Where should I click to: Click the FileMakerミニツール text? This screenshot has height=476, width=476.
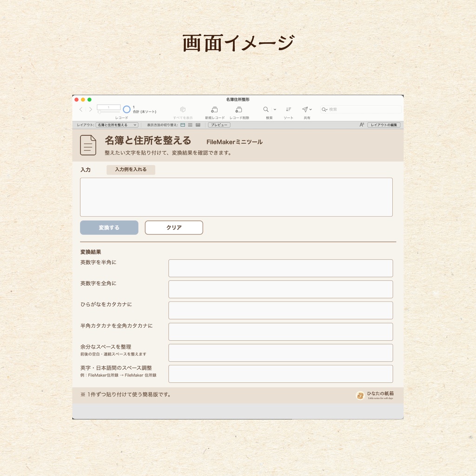234,142
